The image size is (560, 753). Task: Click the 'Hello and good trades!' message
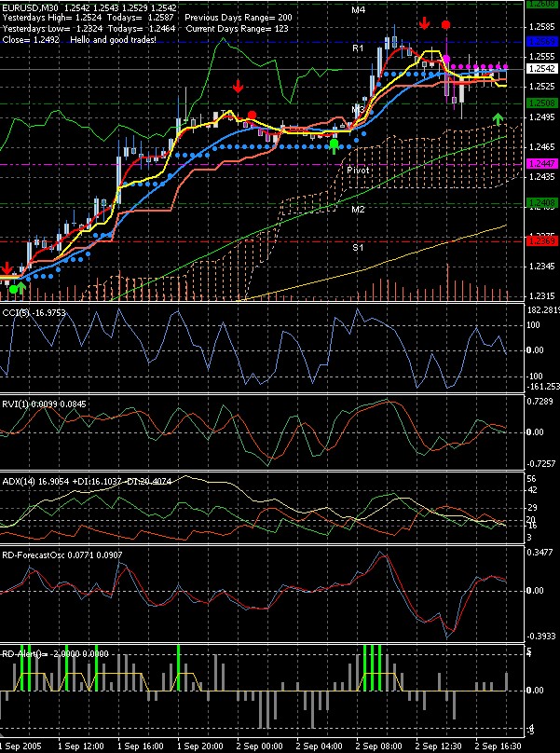click(x=114, y=39)
